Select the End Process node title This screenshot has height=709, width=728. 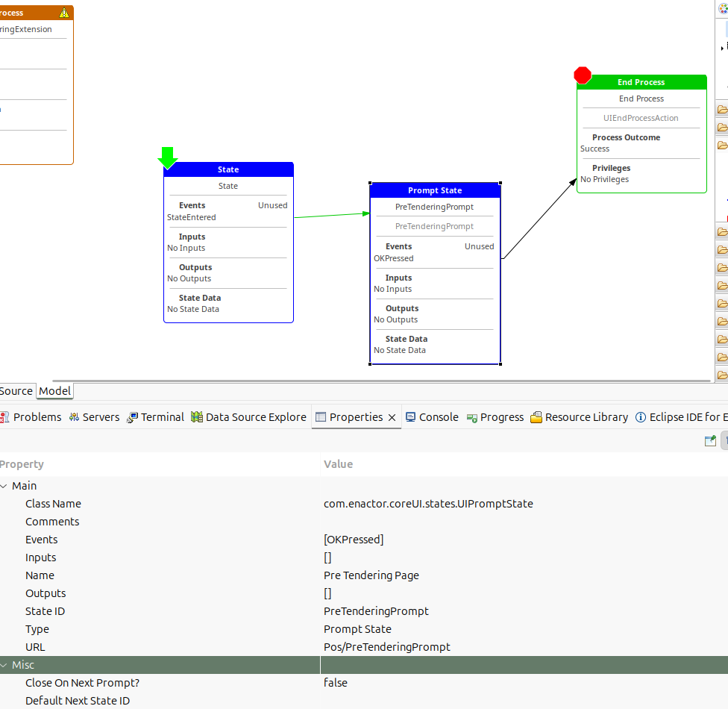[x=641, y=82]
